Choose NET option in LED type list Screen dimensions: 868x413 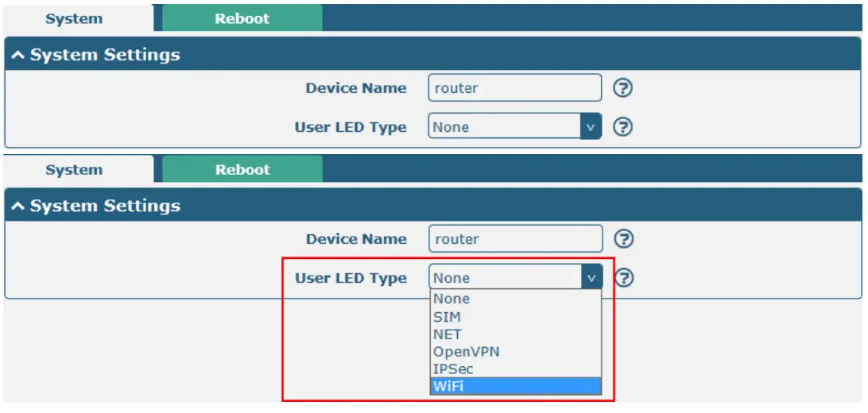click(515, 334)
